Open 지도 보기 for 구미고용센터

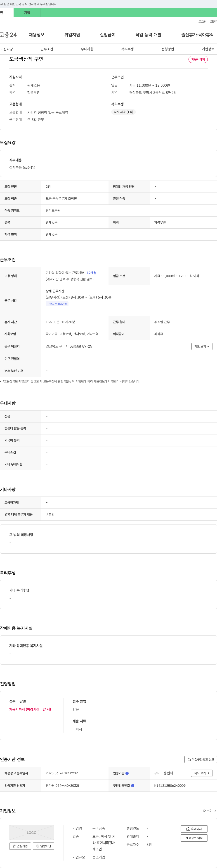[202, 773]
